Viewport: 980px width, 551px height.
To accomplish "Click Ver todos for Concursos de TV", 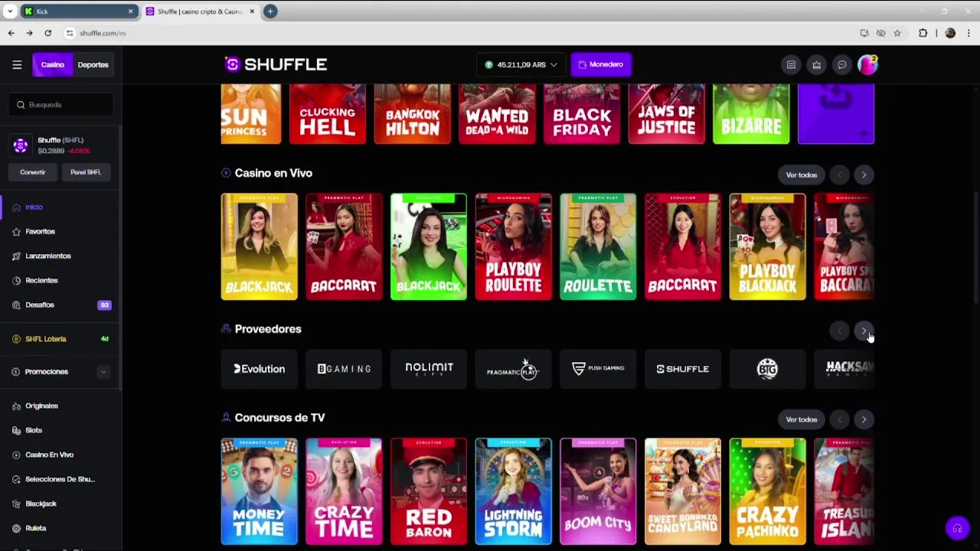I will pyautogui.click(x=802, y=419).
